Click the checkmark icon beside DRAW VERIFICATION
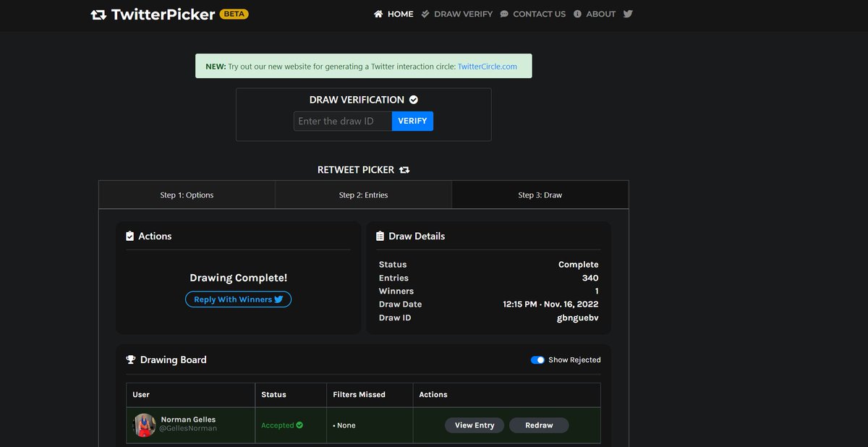The height and width of the screenshot is (447, 868). pos(414,100)
